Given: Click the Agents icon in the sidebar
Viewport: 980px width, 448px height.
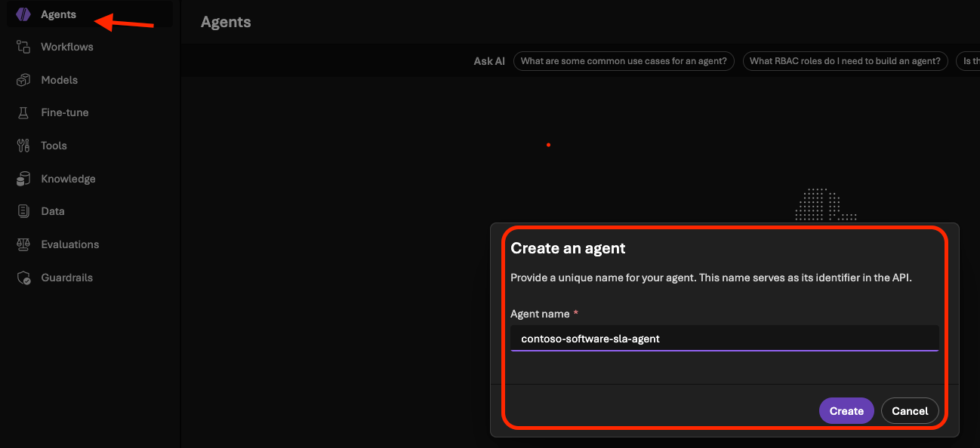Looking at the screenshot, I should click(x=23, y=14).
